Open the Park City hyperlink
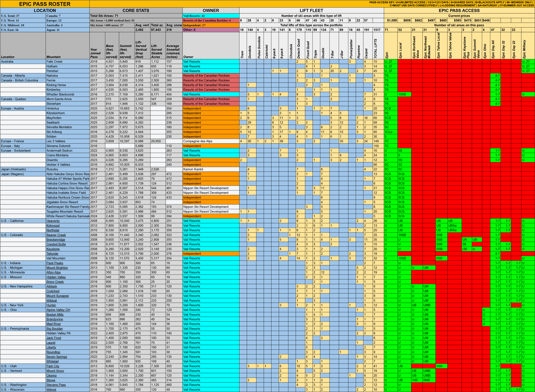Screen dimensions: 535x392 point(53,366)
